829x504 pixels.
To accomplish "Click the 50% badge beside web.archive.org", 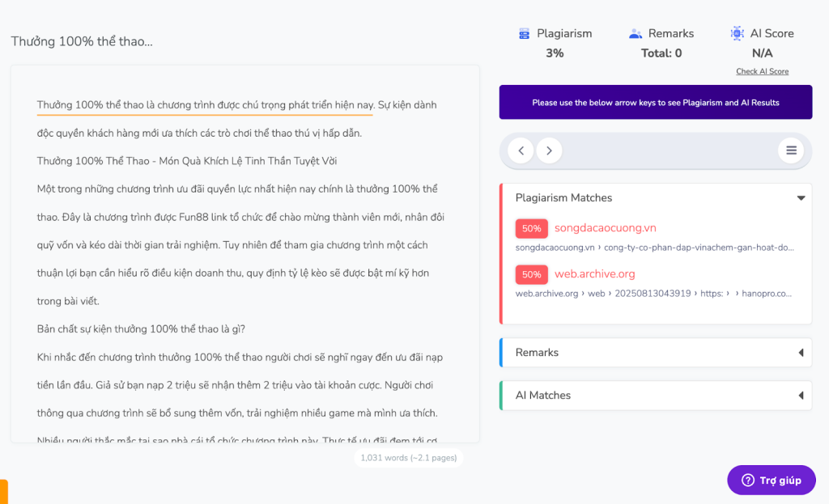I will click(x=532, y=274).
